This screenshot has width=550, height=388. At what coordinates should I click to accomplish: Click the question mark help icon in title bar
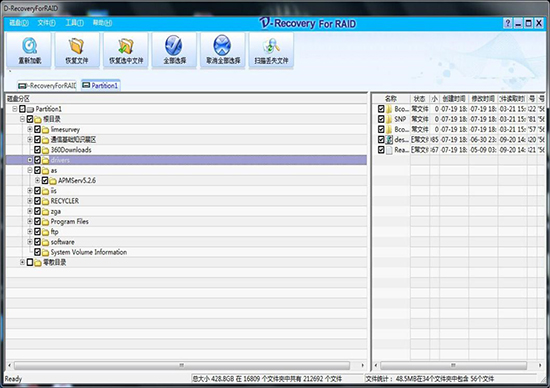pos(508,24)
